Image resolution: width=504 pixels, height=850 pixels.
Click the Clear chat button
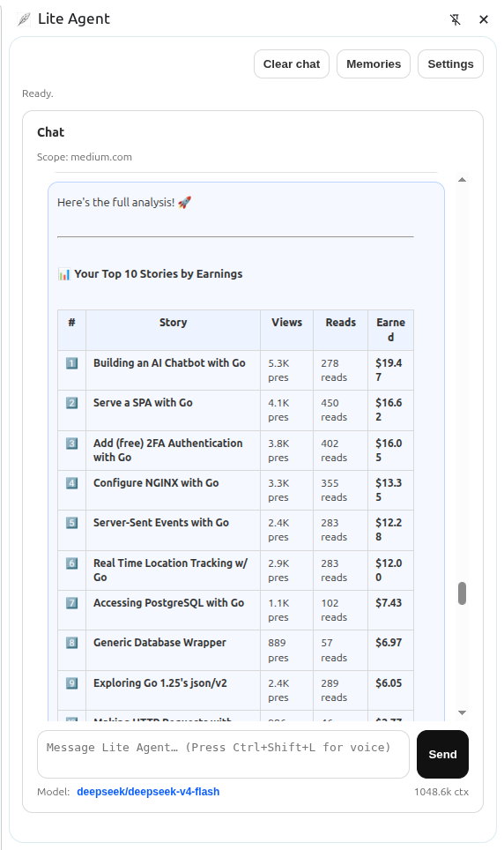292,64
